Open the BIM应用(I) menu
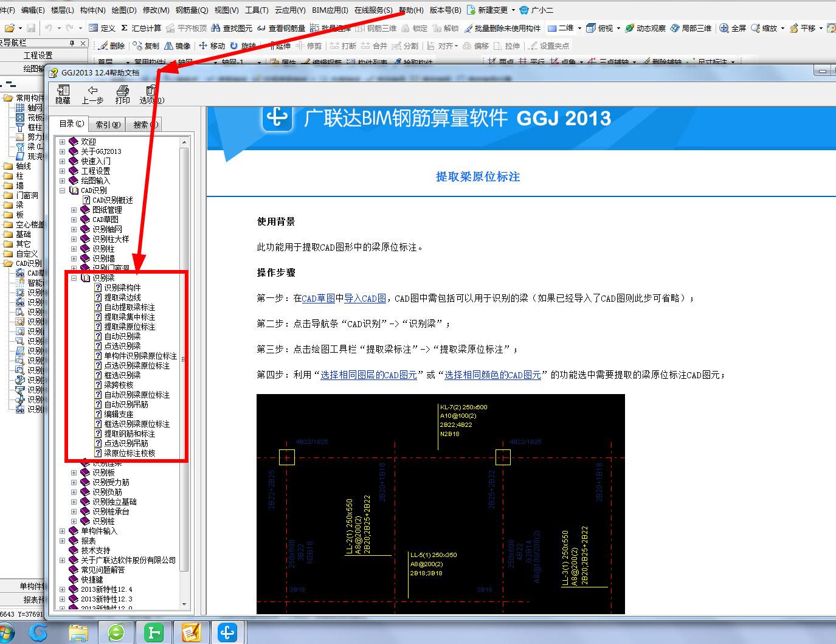836x644 pixels. pyautogui.click(x=330, y=10)
